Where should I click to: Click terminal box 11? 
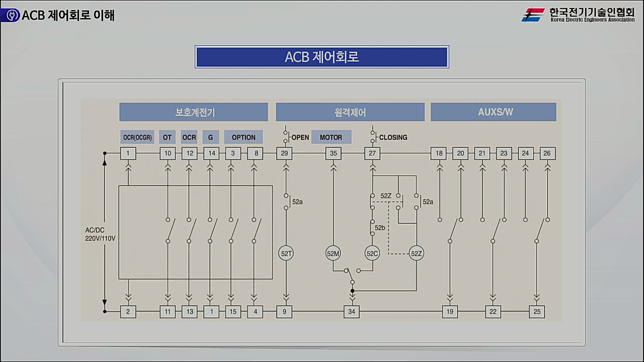pos(168,312)
